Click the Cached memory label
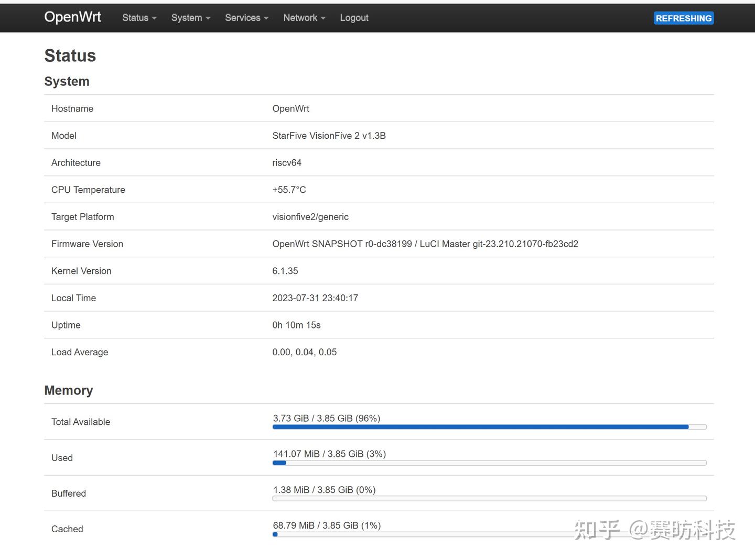Image resolution: width=755 pixels, height=560 pixels. pyautogui.click(x=67, y=529)
